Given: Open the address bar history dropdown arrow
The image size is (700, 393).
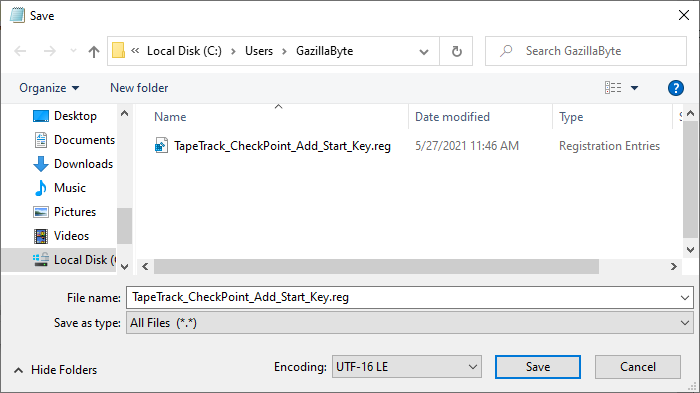Looking at the screenshot, I should (x=424, y=51).
